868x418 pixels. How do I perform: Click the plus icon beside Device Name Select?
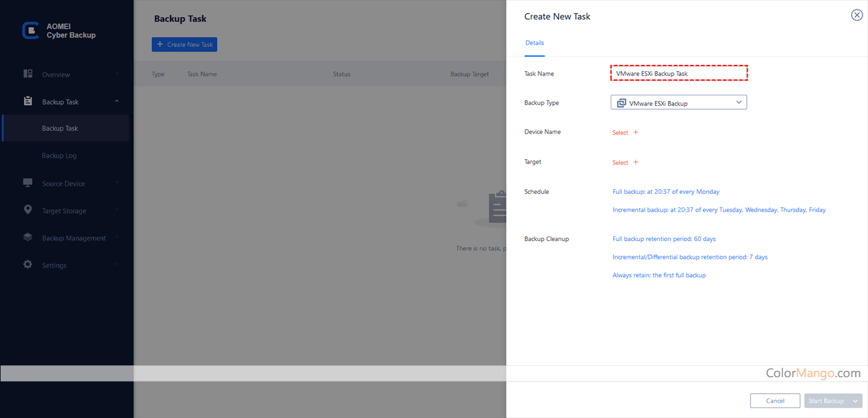click(x=635, y=133)
